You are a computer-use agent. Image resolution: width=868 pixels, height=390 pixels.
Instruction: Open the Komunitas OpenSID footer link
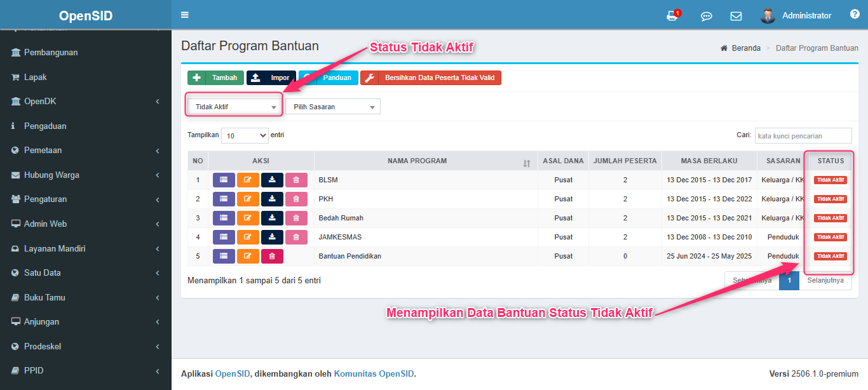tap(374, 373)
